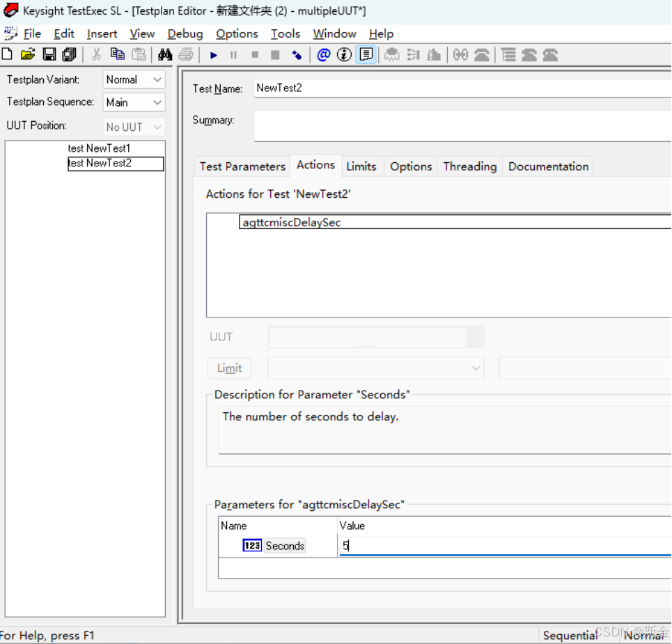Click the Save All multiple-disks icon
Viewport: 672px width, 644px height.
point(69,54)
